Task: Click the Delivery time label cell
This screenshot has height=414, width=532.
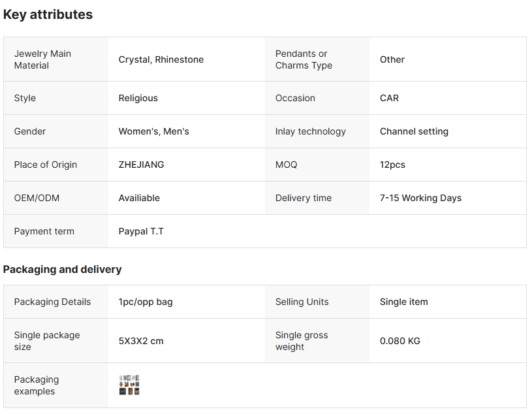Action: coord(303,198)
